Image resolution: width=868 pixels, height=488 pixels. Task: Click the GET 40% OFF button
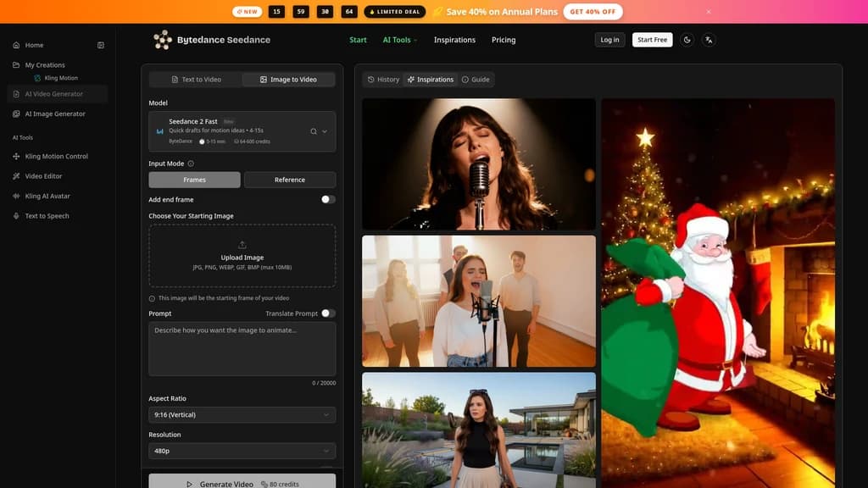(x=593, y=12)
